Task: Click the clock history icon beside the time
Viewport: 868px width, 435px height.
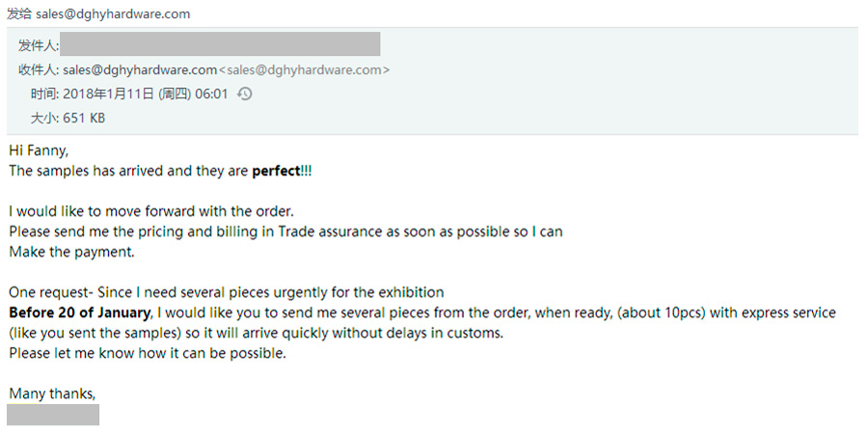Action: (245, 94)
